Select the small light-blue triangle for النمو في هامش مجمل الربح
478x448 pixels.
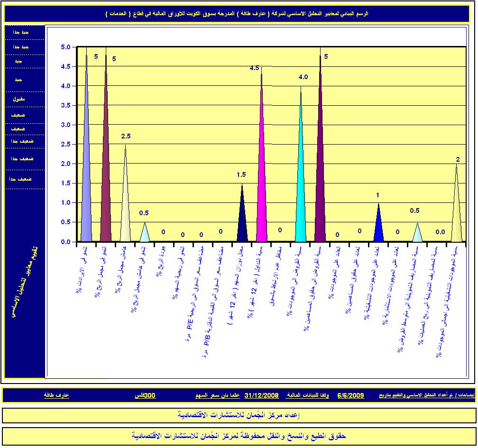click(x=145, y=233)
